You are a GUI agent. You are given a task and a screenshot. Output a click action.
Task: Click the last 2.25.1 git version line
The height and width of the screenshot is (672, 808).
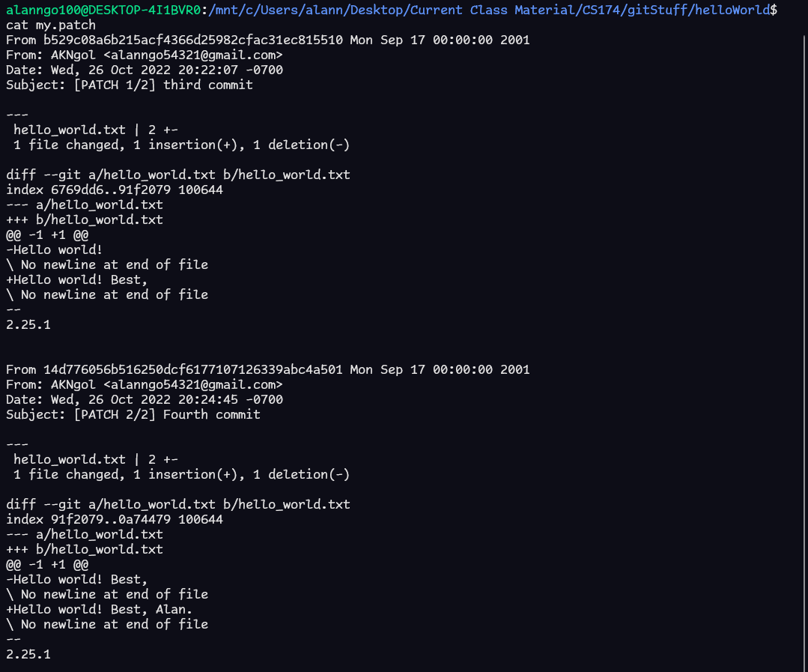pos(28,654)
